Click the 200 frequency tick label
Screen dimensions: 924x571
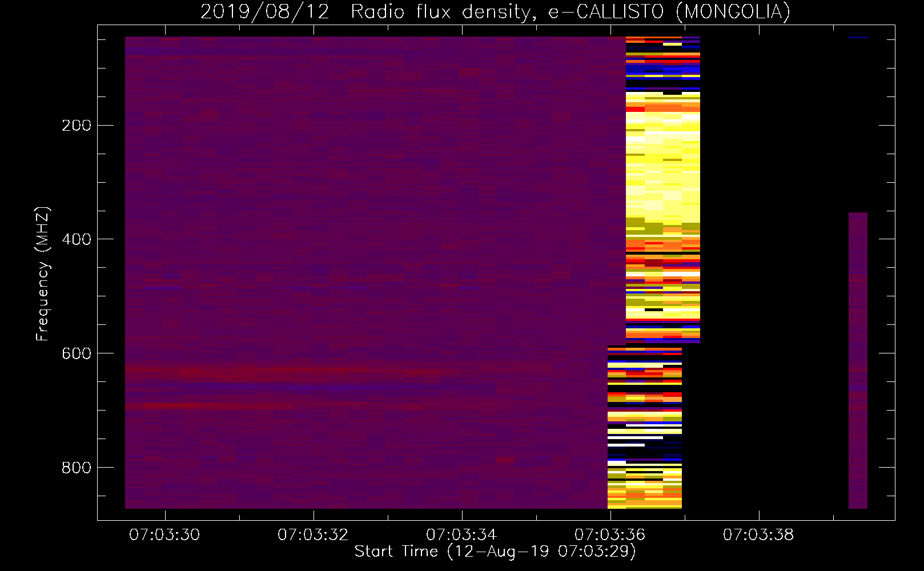point(77,125)
